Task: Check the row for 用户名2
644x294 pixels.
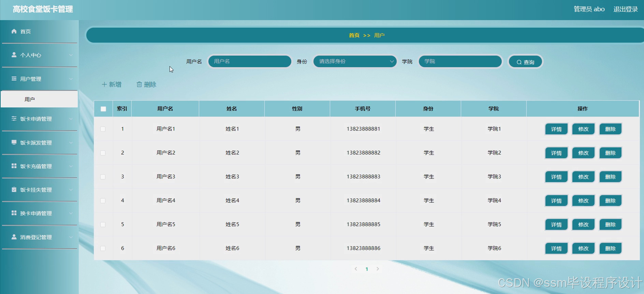Action: [103, 153]
